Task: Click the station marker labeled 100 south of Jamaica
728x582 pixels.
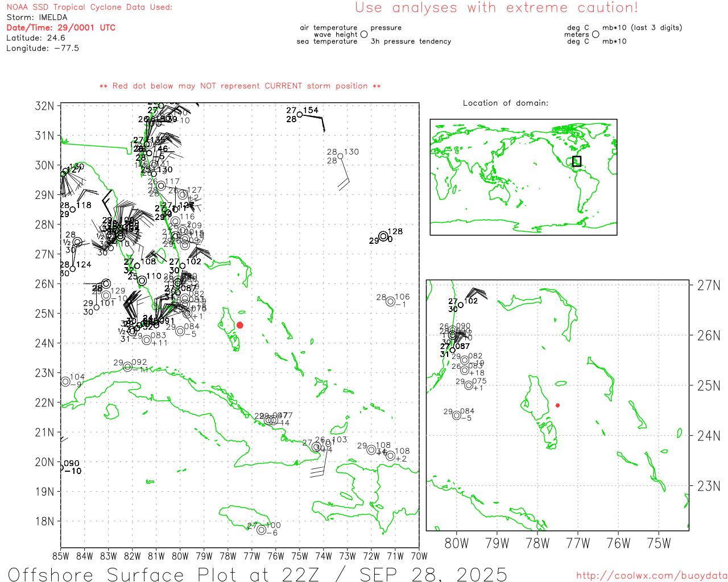Action: [x=261, y=530]
